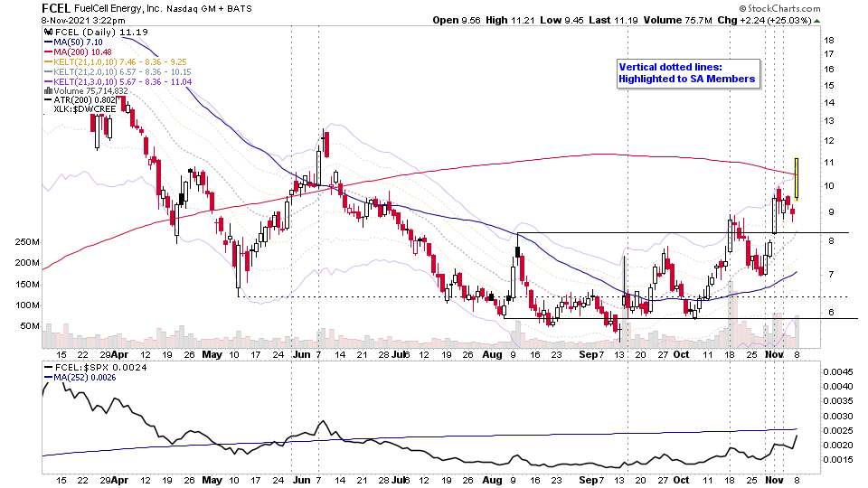Click the 18 price axis label
The image size is (868, 488).
click(829, 41)
